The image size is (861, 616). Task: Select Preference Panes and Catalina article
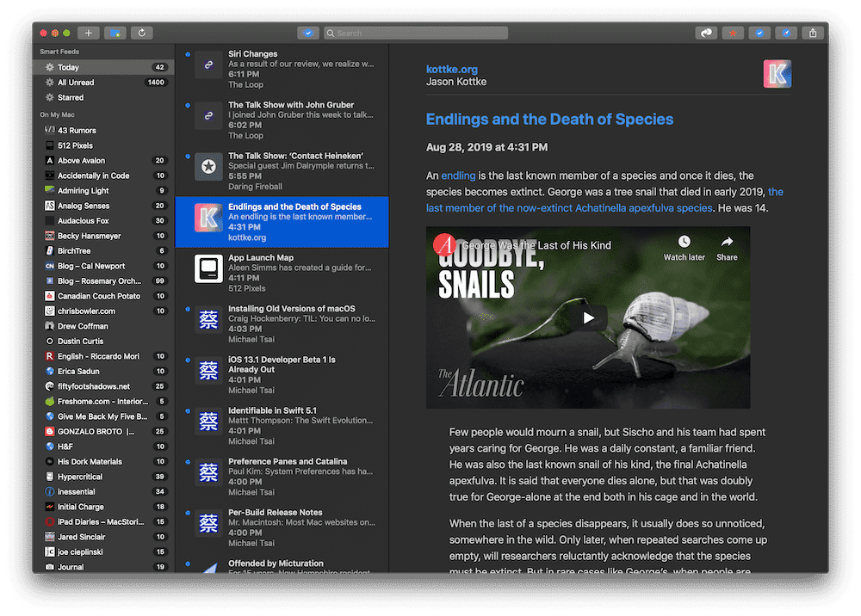click(x=282, y=477)
